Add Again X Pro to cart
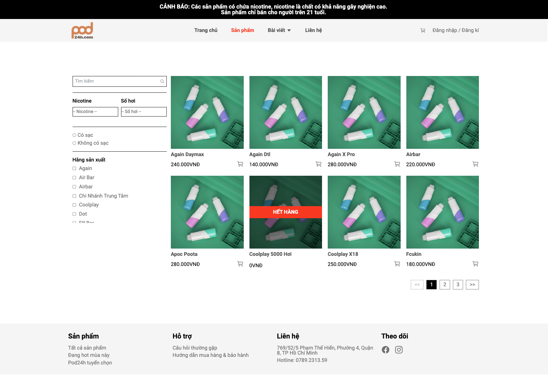 (397, 164)
